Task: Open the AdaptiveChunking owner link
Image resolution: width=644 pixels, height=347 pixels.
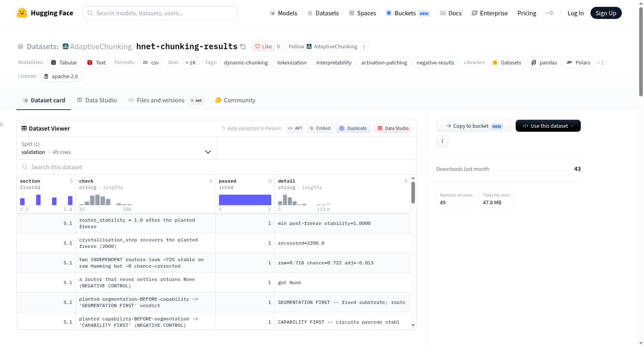Action: point(101,46)
